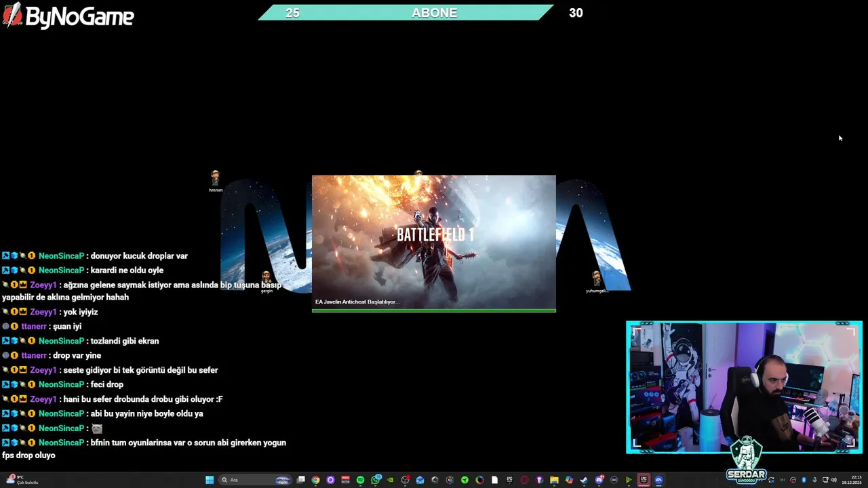The height and width of the screenshot is (488, 868).
Task: Click the ByNoGame logo
Action: click(x=68, y=15)
